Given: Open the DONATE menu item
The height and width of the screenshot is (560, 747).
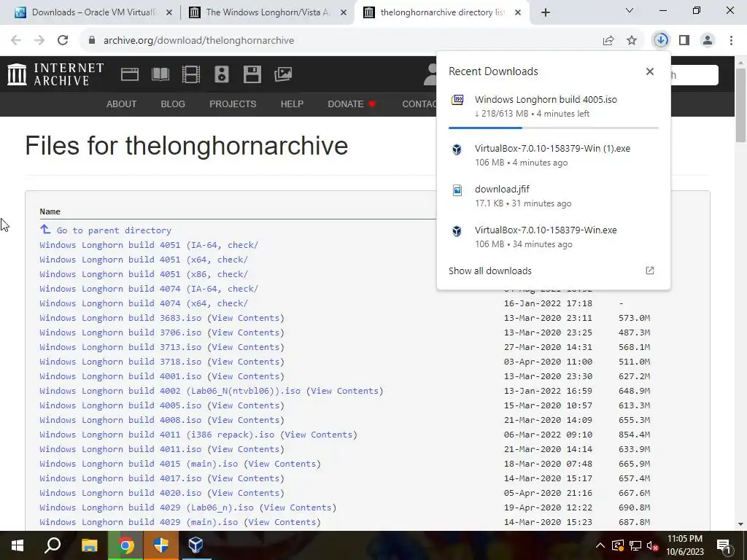Looking at the screenshot, I should [x=352, y=104].
